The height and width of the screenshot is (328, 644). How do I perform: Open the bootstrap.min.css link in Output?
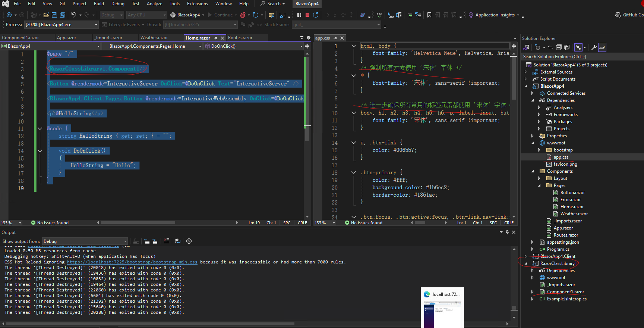132,262
